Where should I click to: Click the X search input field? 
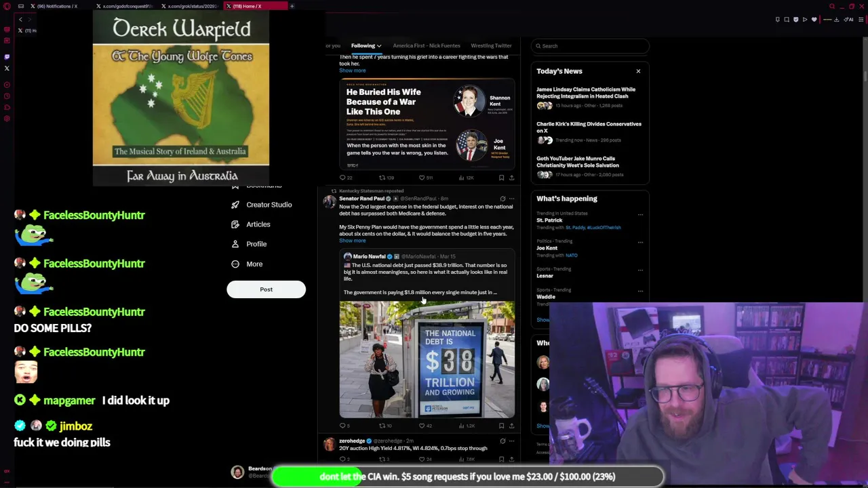click(x=590, y=46)
